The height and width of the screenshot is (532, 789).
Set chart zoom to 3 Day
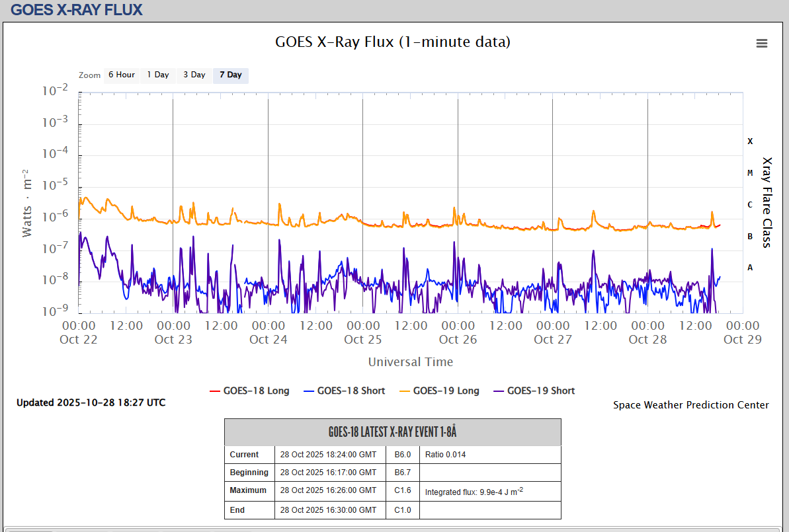point(194,75)
